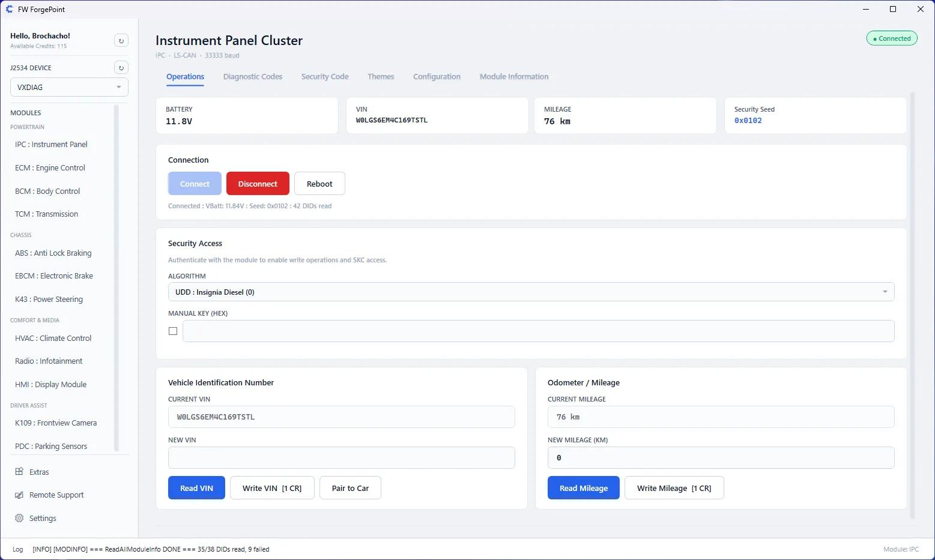Open the Security Code tab
The image size is (935, 560).
325,77
